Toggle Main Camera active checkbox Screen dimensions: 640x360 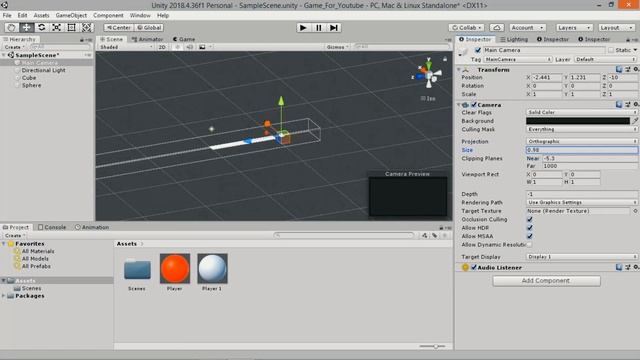click(478, 50)
